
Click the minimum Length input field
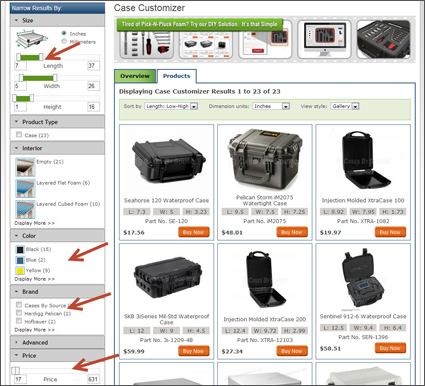pyautogui.click(x=20, y=65)
